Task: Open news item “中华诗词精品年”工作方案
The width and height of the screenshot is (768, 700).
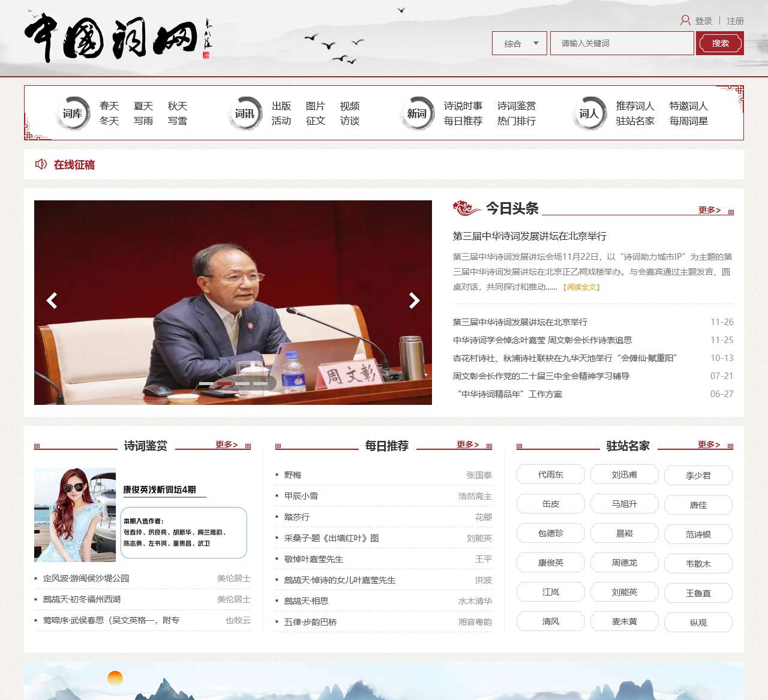Action: click(510, 394)
